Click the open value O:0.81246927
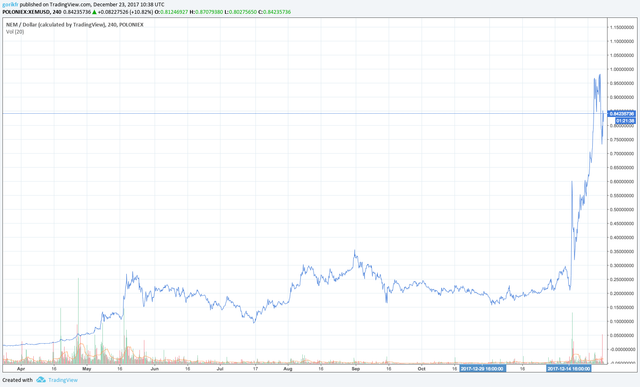The width and height of the screenshot is (640, 387). (x=171, y=12)
